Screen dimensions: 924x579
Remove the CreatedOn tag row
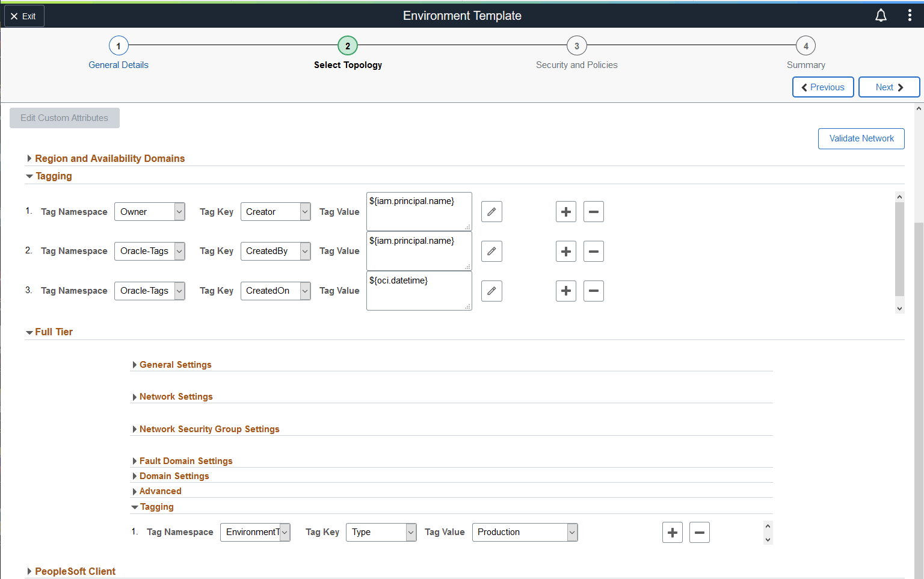pyautogui.click(x=594, y=291)
